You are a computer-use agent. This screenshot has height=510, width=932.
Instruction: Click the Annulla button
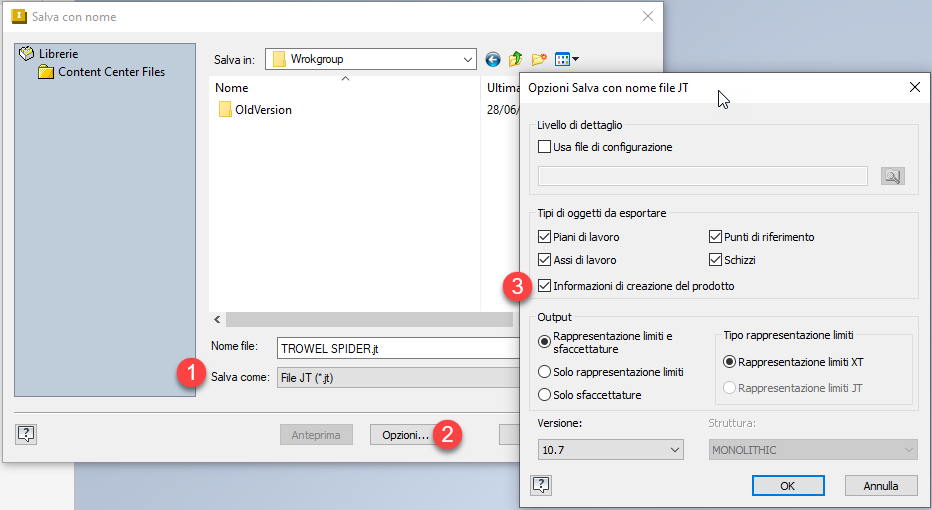tap(881, 486)
